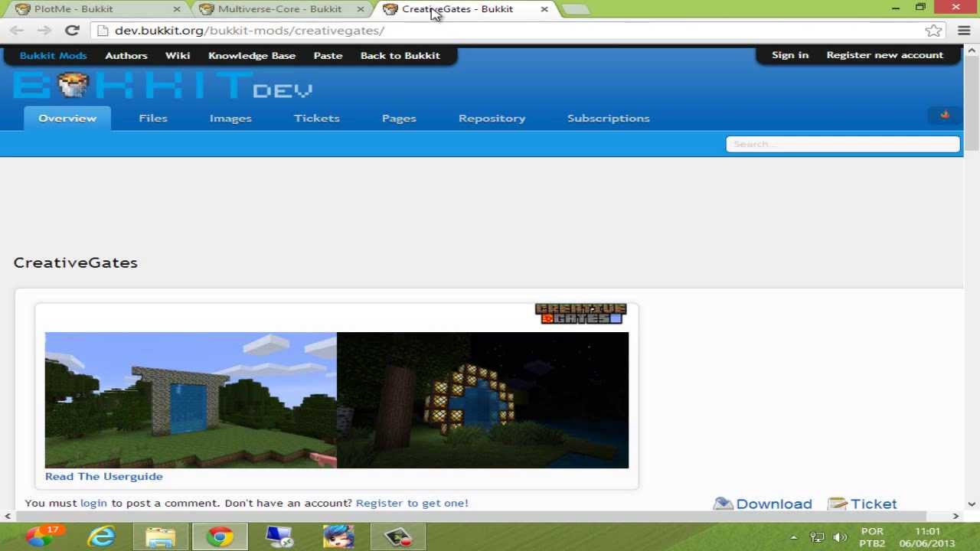Open a new browser tab
The image size is (980, 551).
pos(576,10)
